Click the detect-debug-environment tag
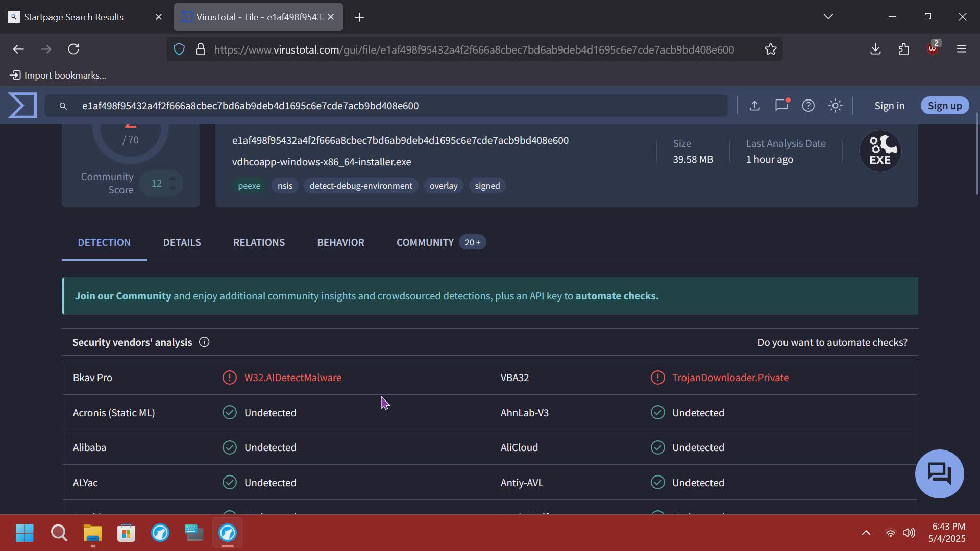 (x=361, y=186)
